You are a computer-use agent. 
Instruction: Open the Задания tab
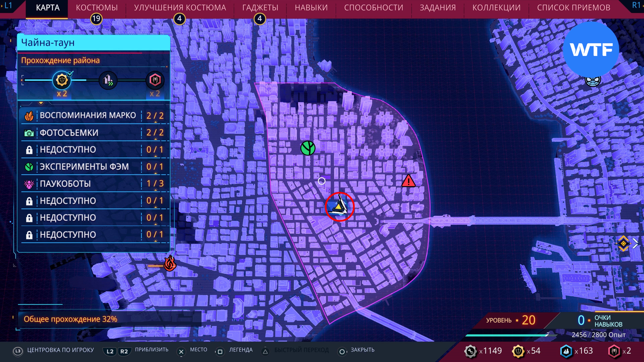tap(438, 8)
